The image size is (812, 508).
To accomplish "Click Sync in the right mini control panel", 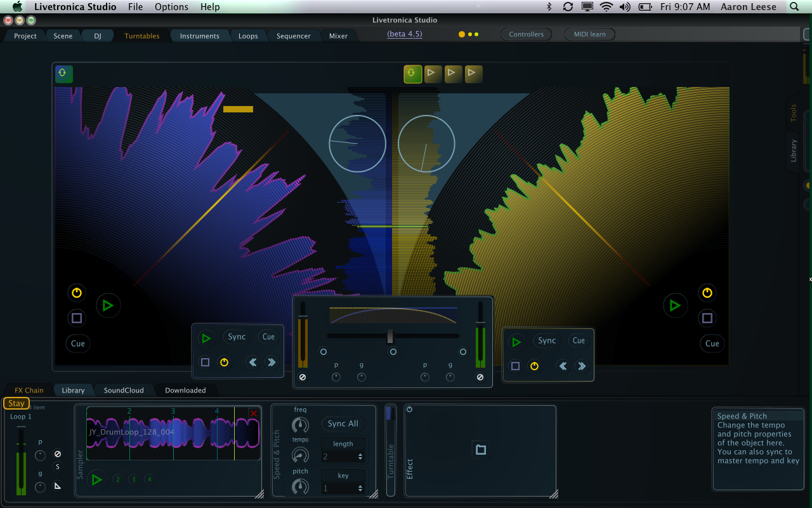I will click(547, 341).
